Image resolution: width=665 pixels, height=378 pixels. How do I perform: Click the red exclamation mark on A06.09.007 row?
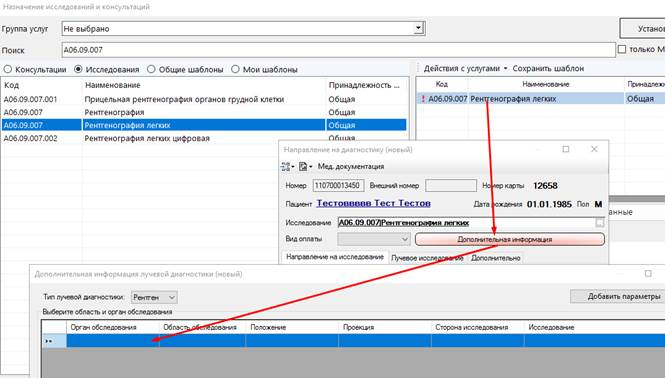[x=423, y=99]
